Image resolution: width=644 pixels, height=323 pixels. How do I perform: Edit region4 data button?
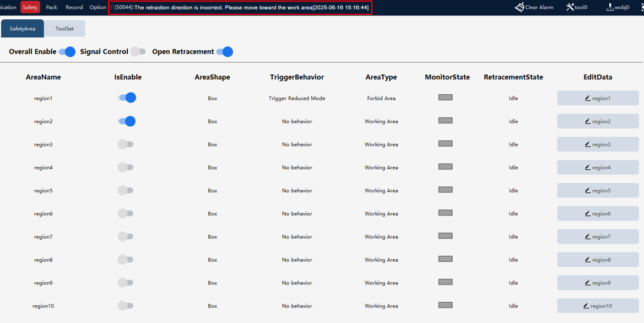pos(598,167)
